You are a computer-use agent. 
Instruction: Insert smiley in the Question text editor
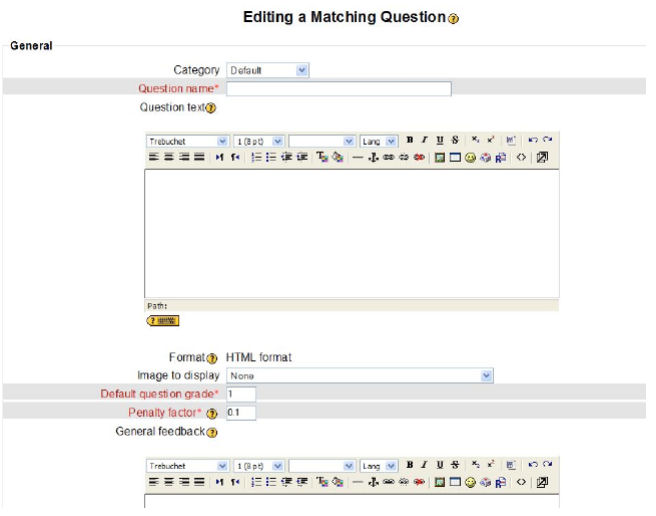[x=470, y=158]
